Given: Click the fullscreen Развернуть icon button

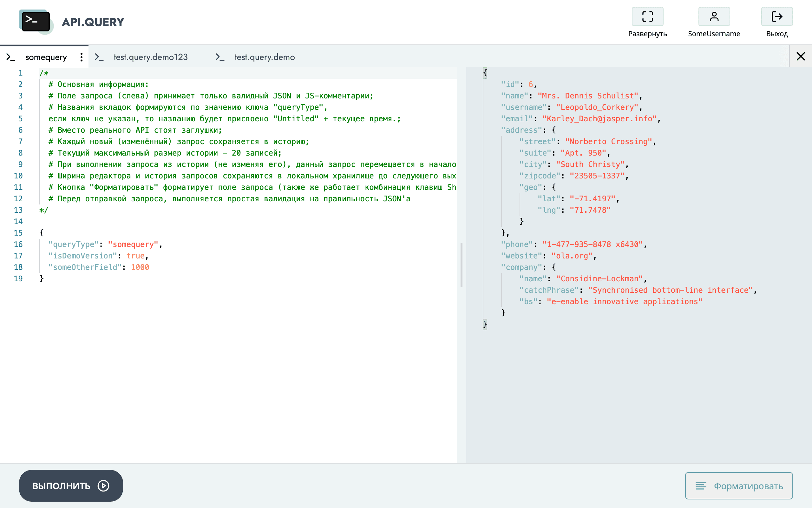Looking at the screenshot, I should pyautogui.click(x=648, y=17).
